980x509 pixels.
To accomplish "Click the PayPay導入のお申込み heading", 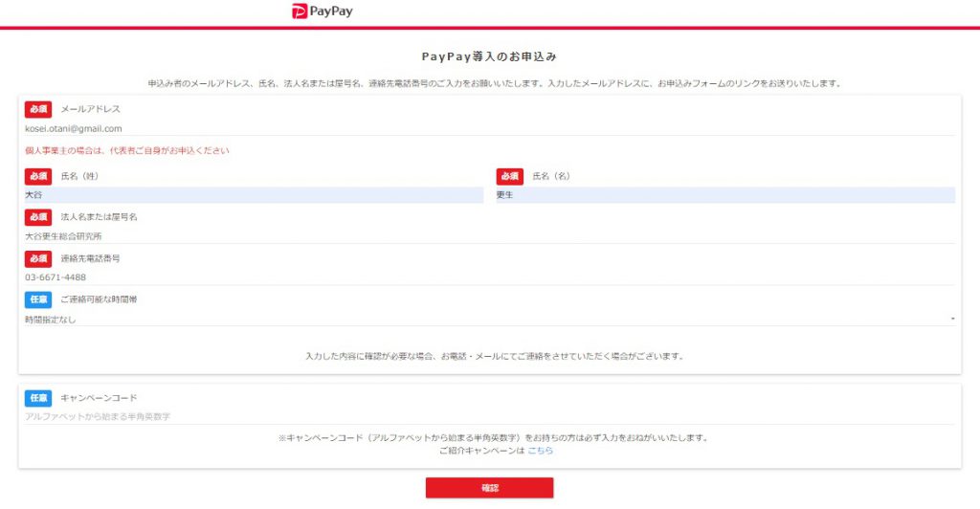I will tap(489, 56).
